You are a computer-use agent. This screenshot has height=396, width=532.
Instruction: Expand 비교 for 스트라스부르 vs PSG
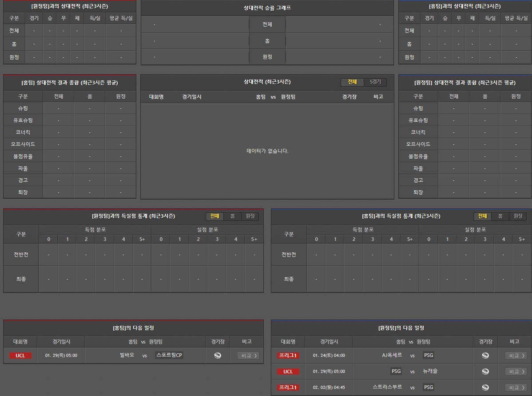[x=516, y=388]
